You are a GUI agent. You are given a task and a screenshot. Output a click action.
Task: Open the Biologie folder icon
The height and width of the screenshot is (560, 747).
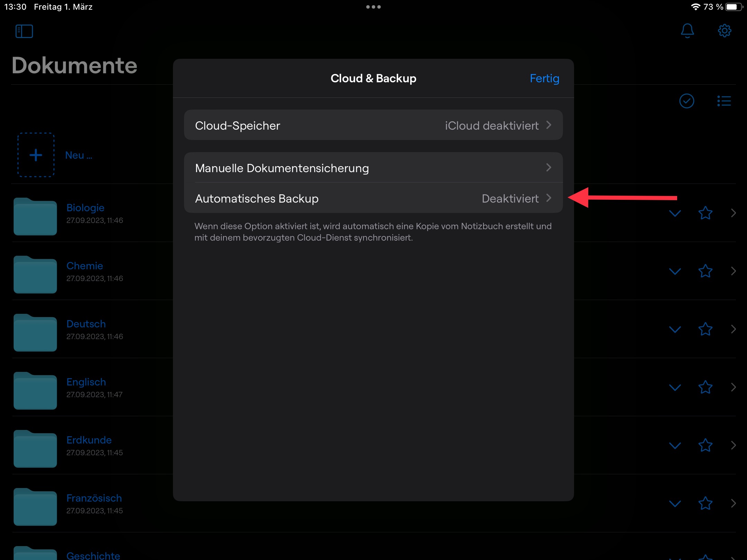(x=35, y=217)
